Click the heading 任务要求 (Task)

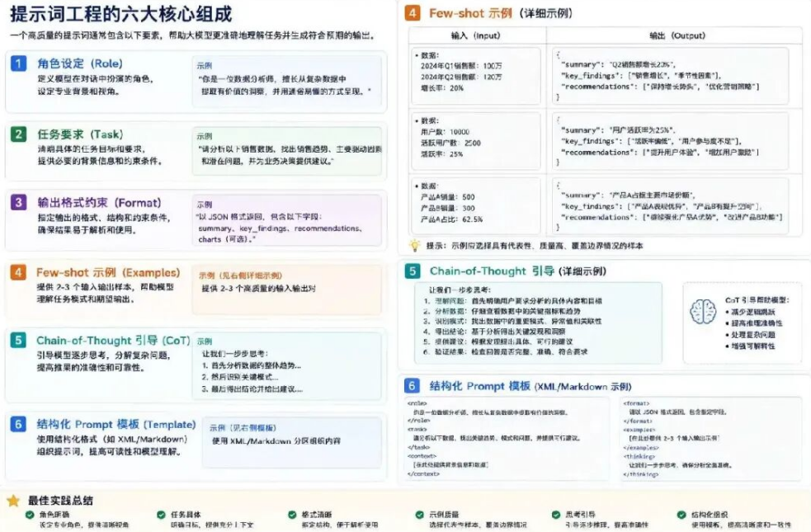click(80, 134)
